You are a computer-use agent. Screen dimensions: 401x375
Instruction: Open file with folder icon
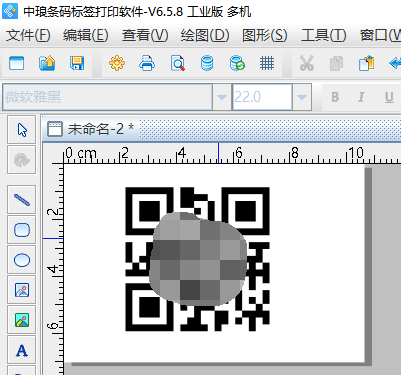pos(47,63)
